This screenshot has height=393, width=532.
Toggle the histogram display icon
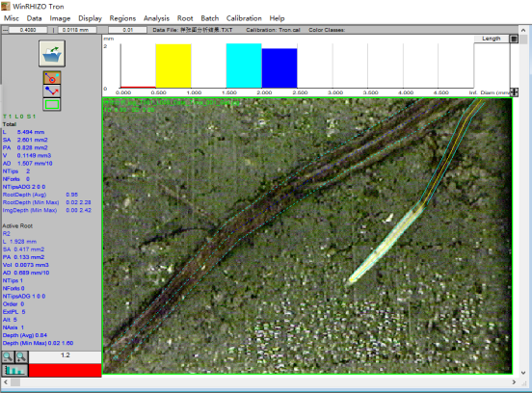coord(14,370)
